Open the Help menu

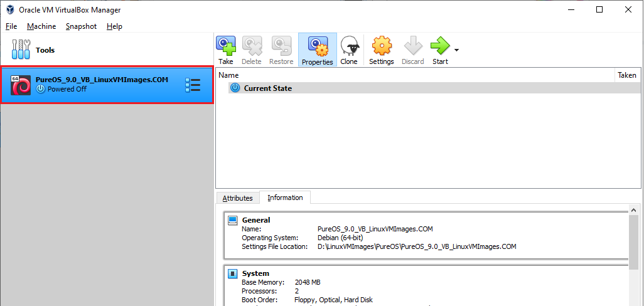(114, 26)
